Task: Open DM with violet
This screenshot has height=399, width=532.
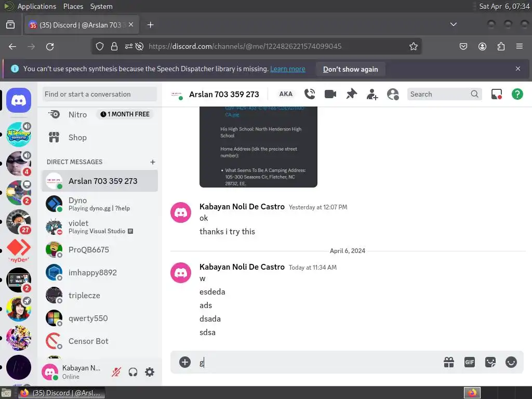Action: click(x=100, y=227)
